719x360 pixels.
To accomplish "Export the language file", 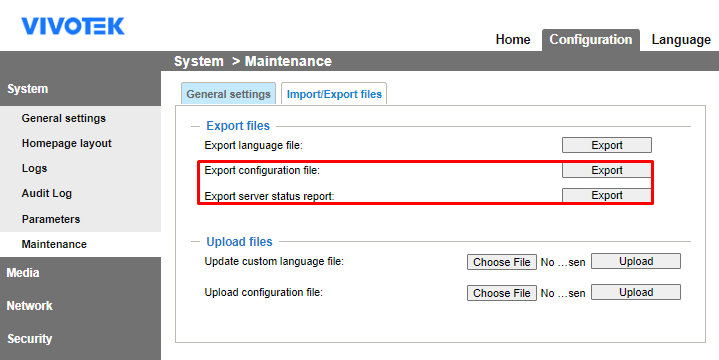I will tap(607, 145).
